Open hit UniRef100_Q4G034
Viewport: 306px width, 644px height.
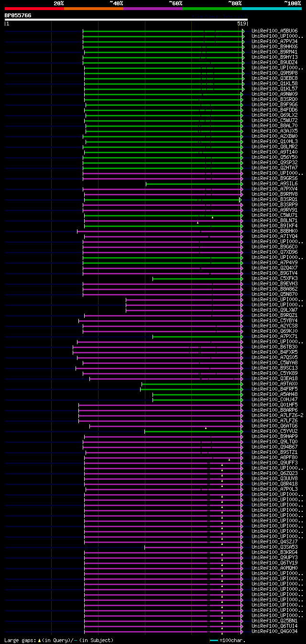[x=274, y=631]
